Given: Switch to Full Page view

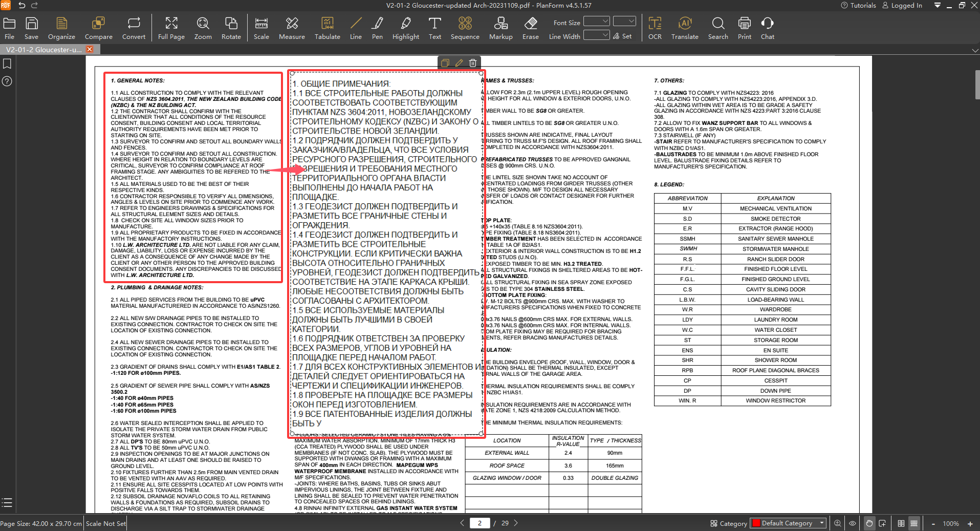Looking at the screenshot, I should point(171,28).
